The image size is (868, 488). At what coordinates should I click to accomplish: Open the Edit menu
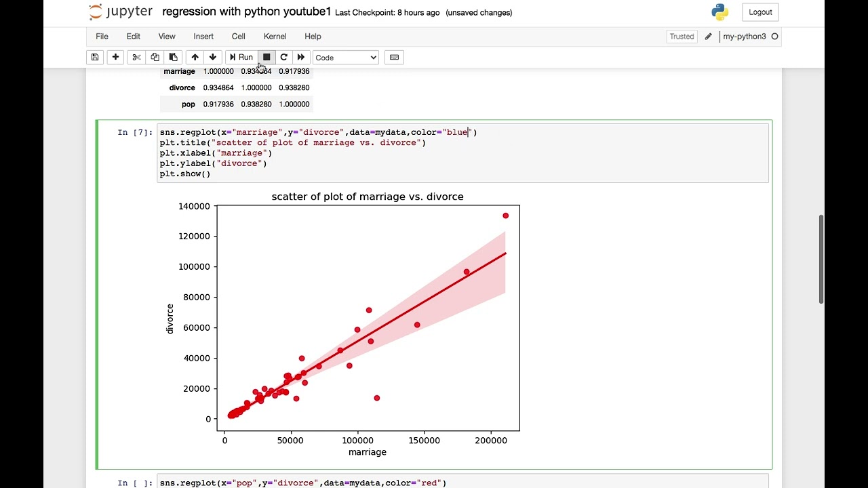coord(134,37)
